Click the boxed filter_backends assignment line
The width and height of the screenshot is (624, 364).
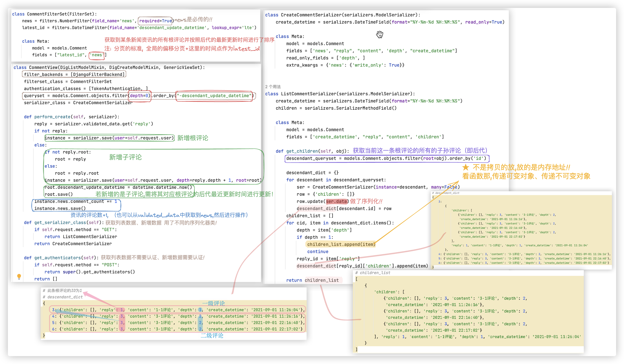click(74, 74)
